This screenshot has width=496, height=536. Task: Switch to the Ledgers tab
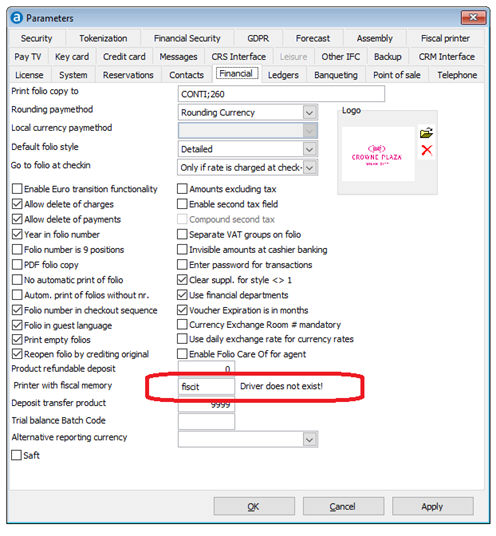283,75
